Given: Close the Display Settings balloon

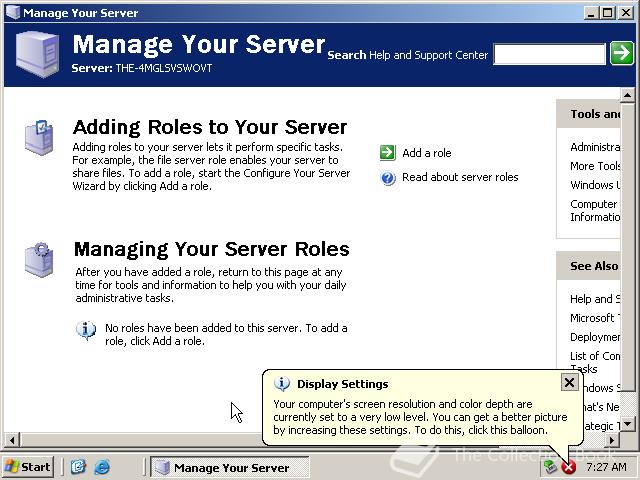Looking at the screenshot, I should [x=569, y=382].
